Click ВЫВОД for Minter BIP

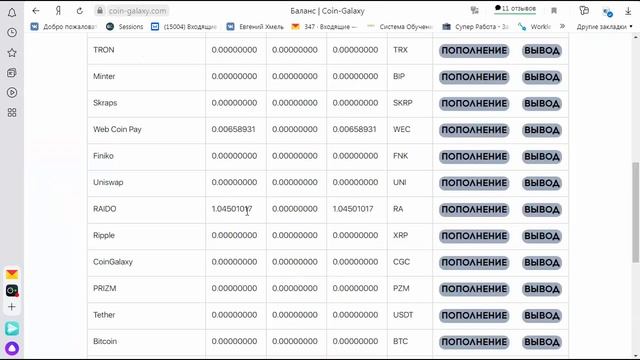542,77
